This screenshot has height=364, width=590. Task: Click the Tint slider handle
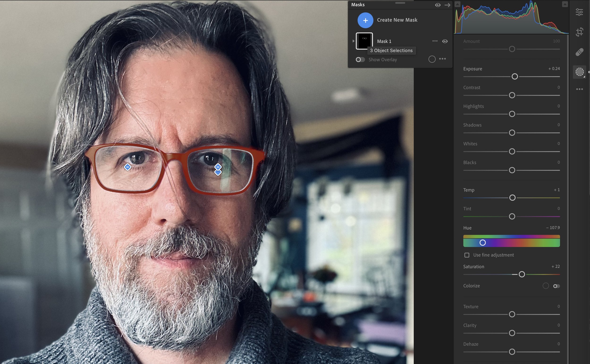coord(512,217)
